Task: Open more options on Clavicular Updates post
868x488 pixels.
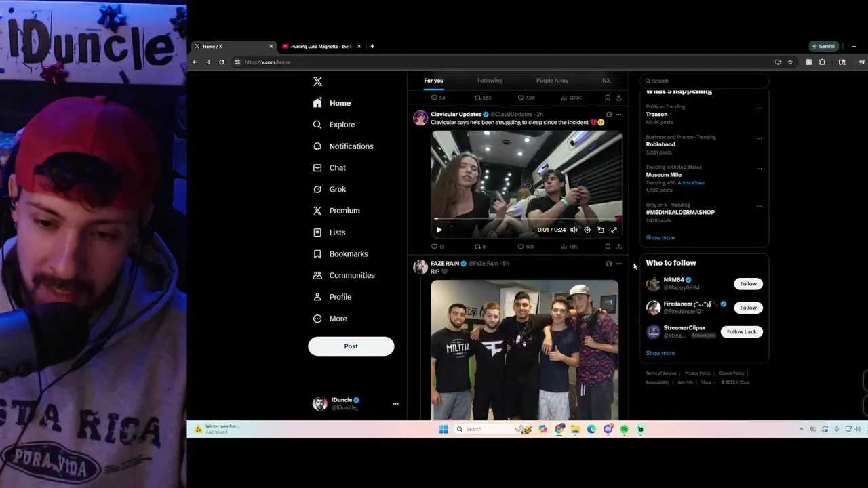Action: tap(618, 114)
